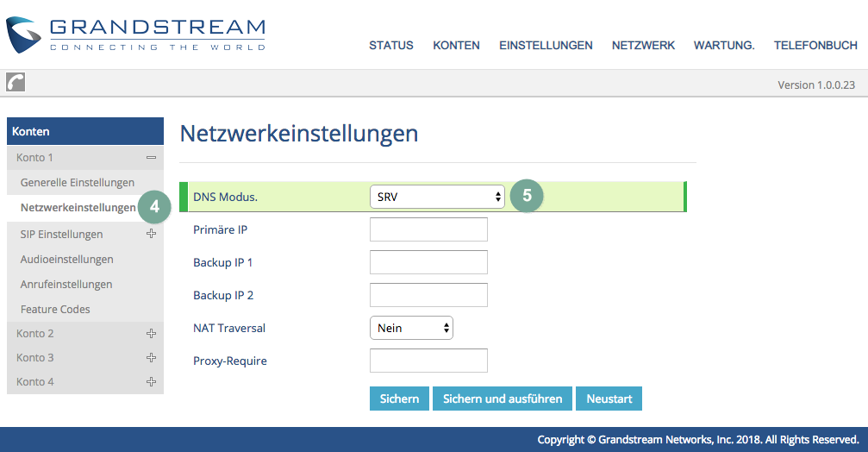This screenshot has width=868, height=452.
Task: Click the Grandstream logo
Action: click(x=135, y=35)
